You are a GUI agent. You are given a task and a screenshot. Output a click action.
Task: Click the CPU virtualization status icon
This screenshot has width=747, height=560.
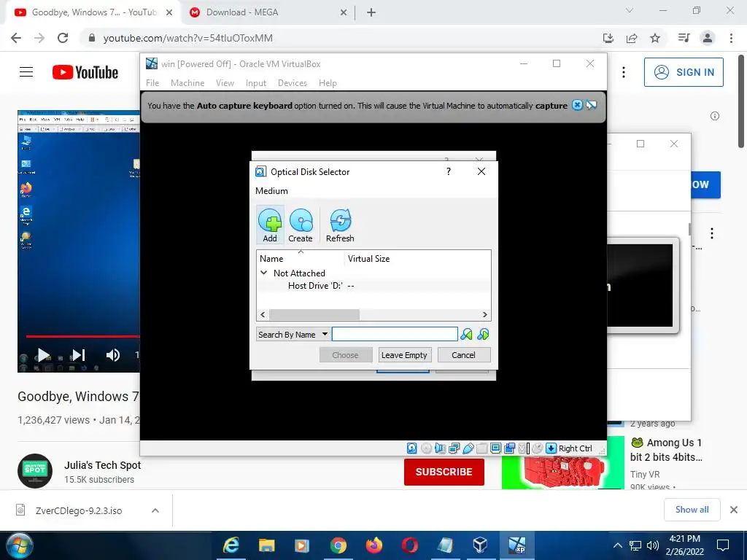coord(524,448)
